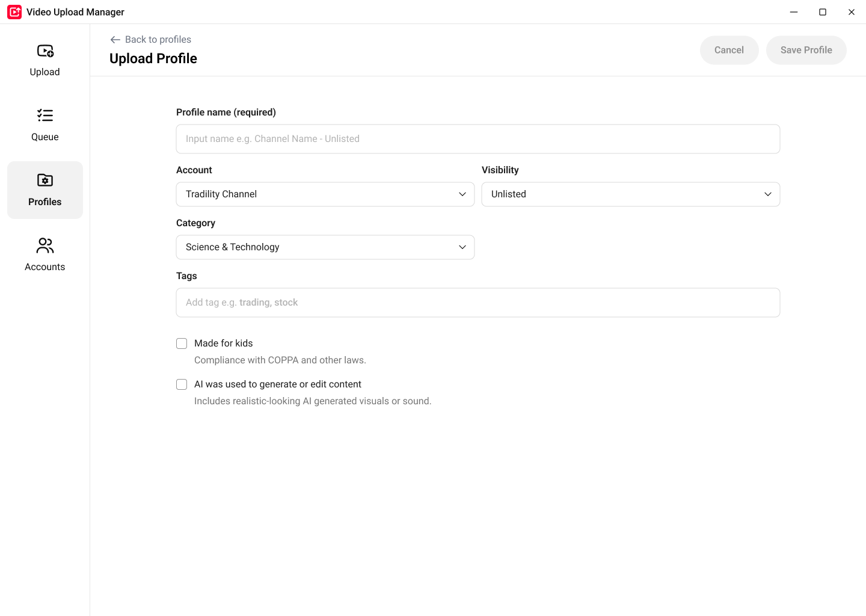
Task: Click the Cancel button
Action: click(729, 50)
